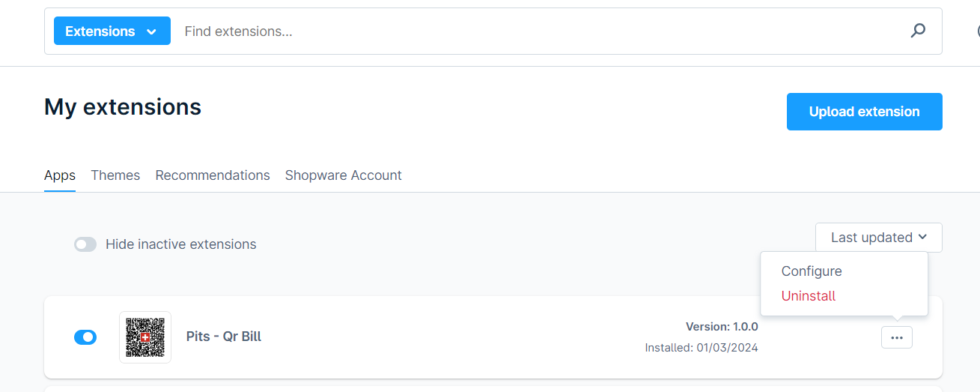Select the Shopware Account tab

point(343,175)
